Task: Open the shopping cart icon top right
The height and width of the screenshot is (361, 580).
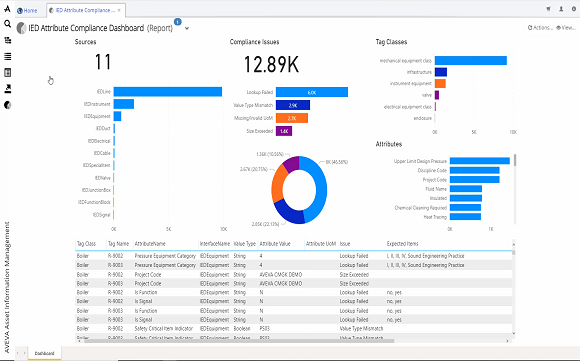Action: click(549, 9)
